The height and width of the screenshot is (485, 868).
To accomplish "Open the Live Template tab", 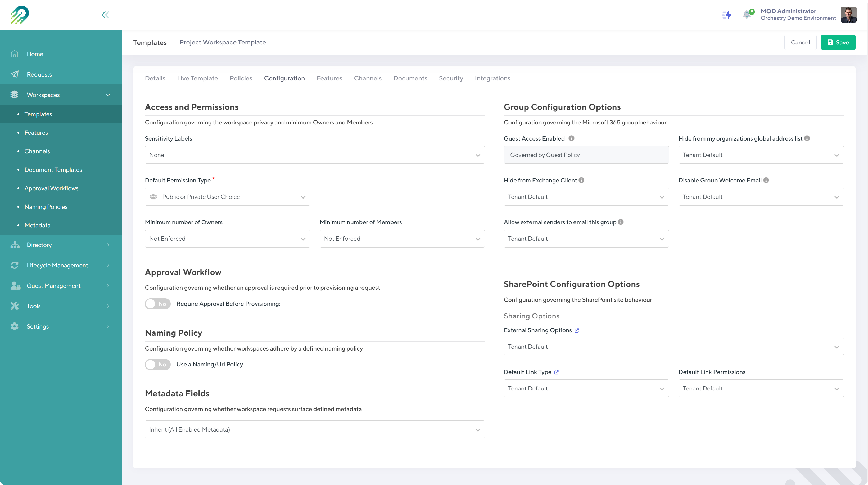I will point(197,78).
